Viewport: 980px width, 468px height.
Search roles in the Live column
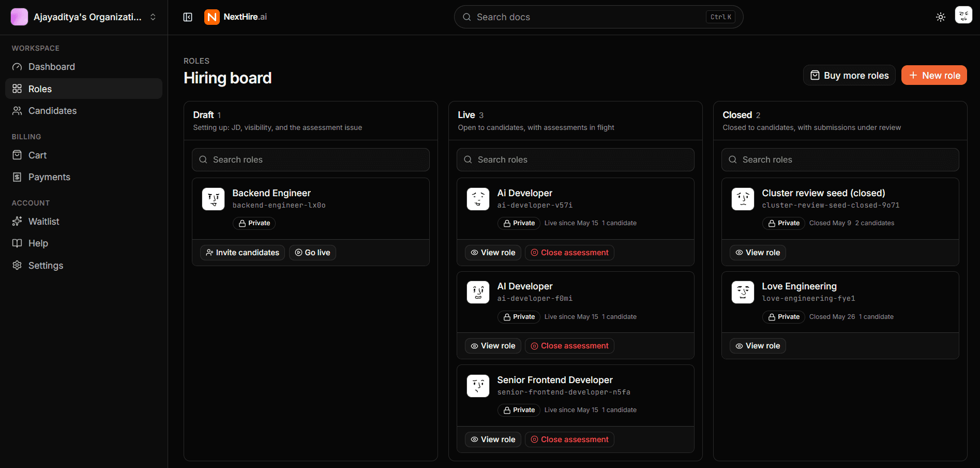(576, 159)
